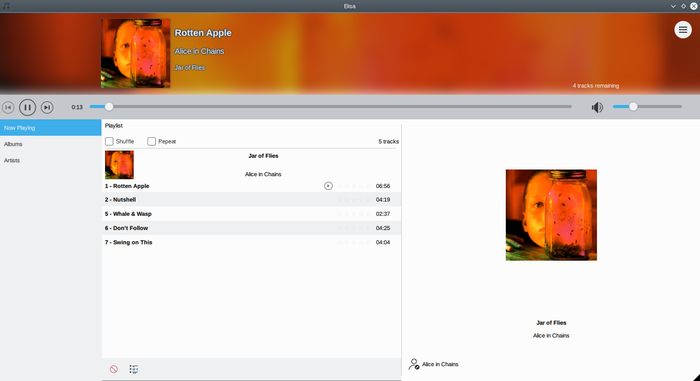This screenshot has height=381, width=700.
Task: Open the hamburger application menu
Action: coord(683,30)
